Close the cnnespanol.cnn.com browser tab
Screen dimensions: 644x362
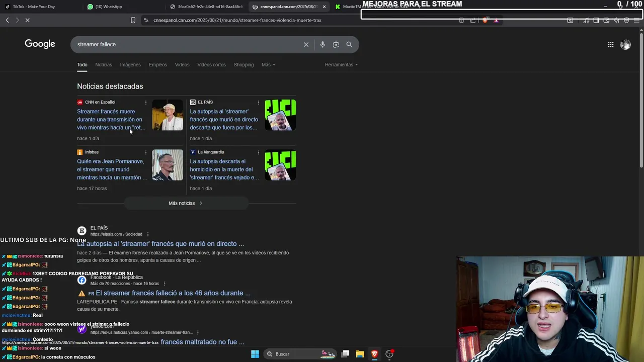pos(324,7)
